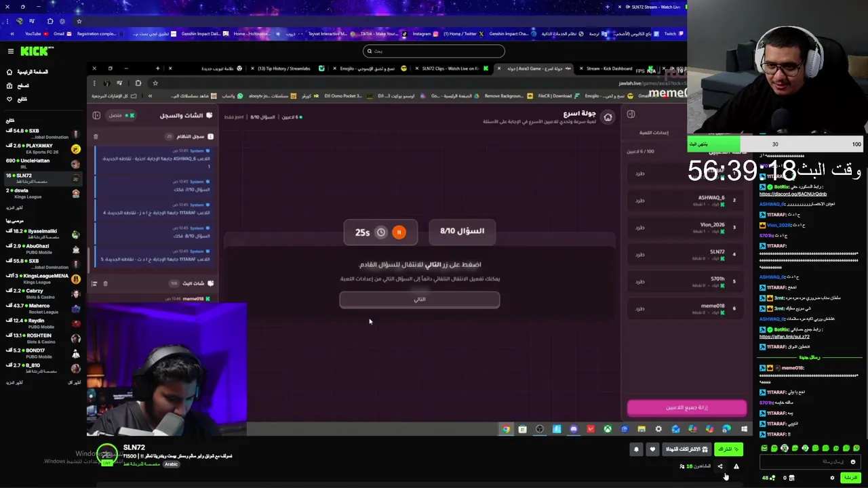This screenshot has width=868, height=488.
Task: Select the Maherco channel row
Action: coord(42,308)
